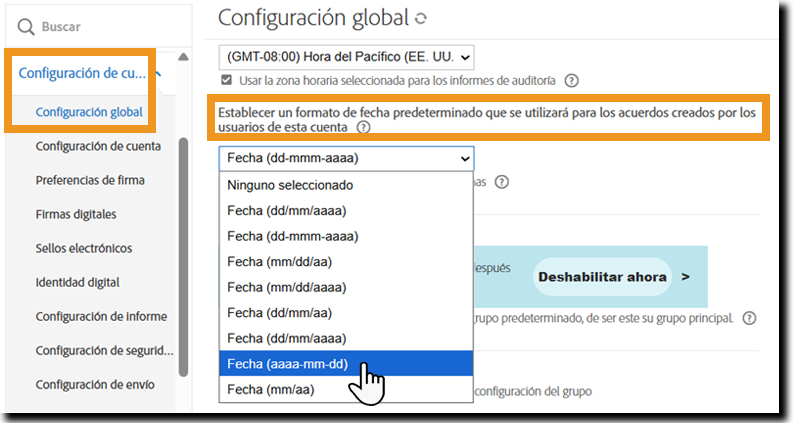Open Configuración global sidebar item
797x423 pixels.
click(89, 112)
